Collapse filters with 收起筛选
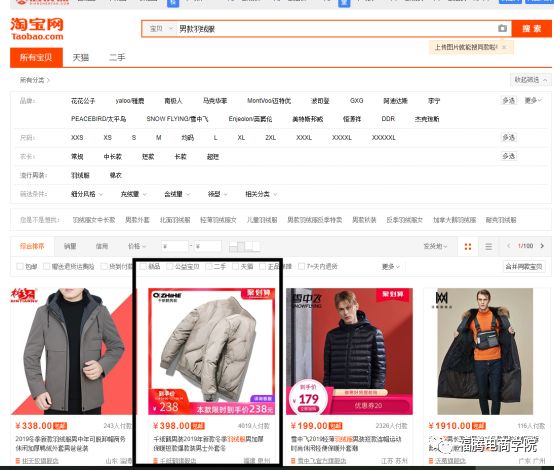The height and width of the screenshot is (470, 554). tap(530, 80)
